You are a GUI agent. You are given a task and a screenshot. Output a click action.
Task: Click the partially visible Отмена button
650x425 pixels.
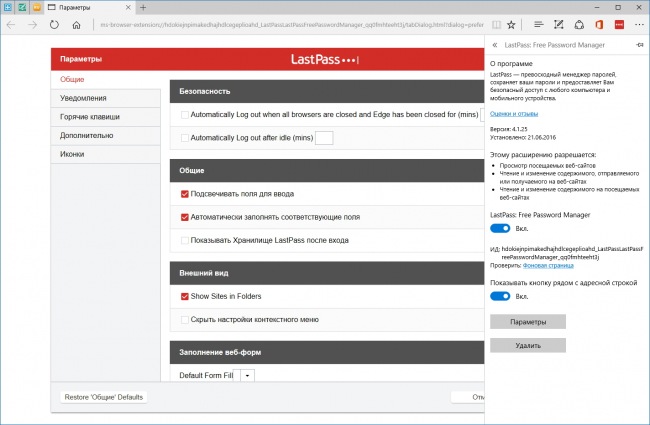pos(468,397)
